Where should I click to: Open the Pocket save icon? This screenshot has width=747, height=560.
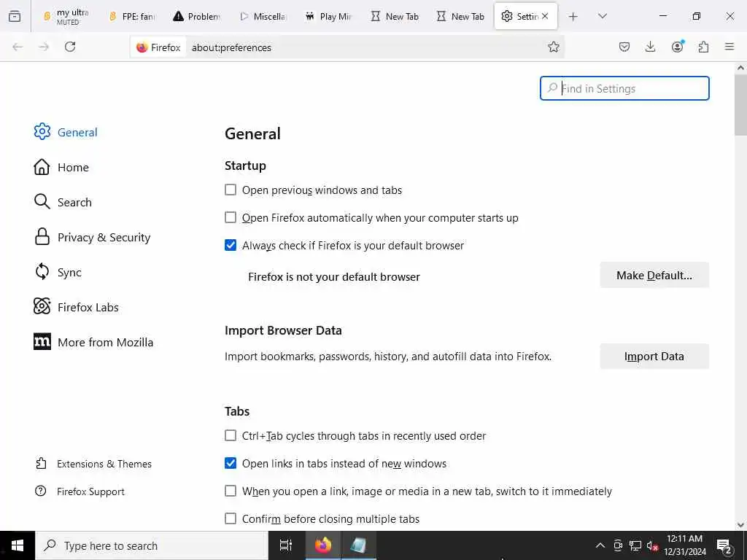pos(624,47)
